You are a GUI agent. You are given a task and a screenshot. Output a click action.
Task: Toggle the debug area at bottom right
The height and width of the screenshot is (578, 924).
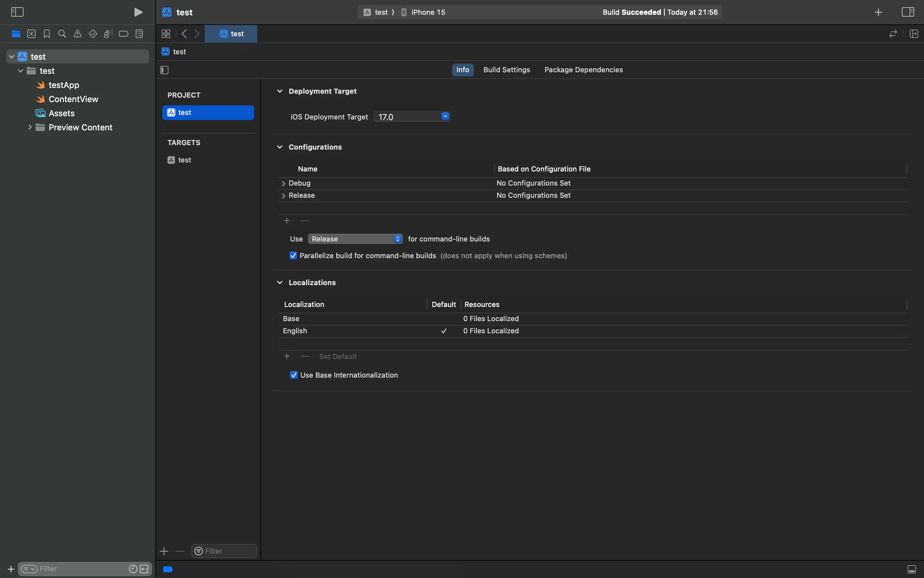(x=911, y=569)
